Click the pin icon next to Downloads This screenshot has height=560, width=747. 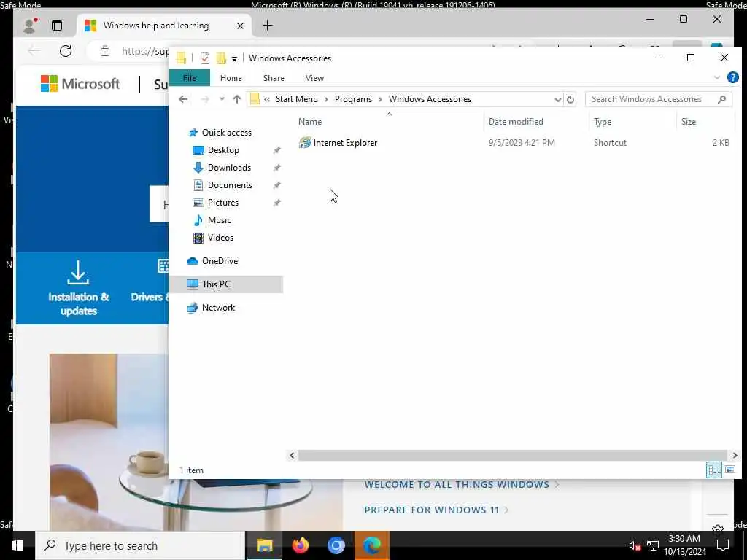point(276,168)
